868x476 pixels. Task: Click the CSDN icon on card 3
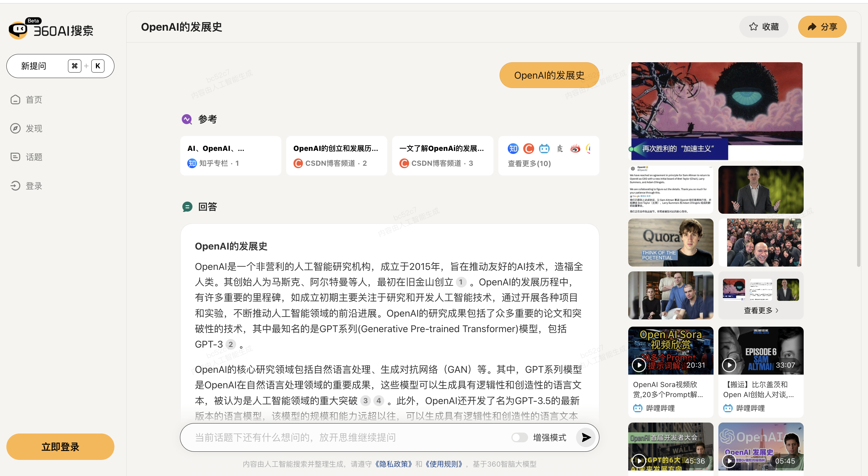click(x=404, y=164)
